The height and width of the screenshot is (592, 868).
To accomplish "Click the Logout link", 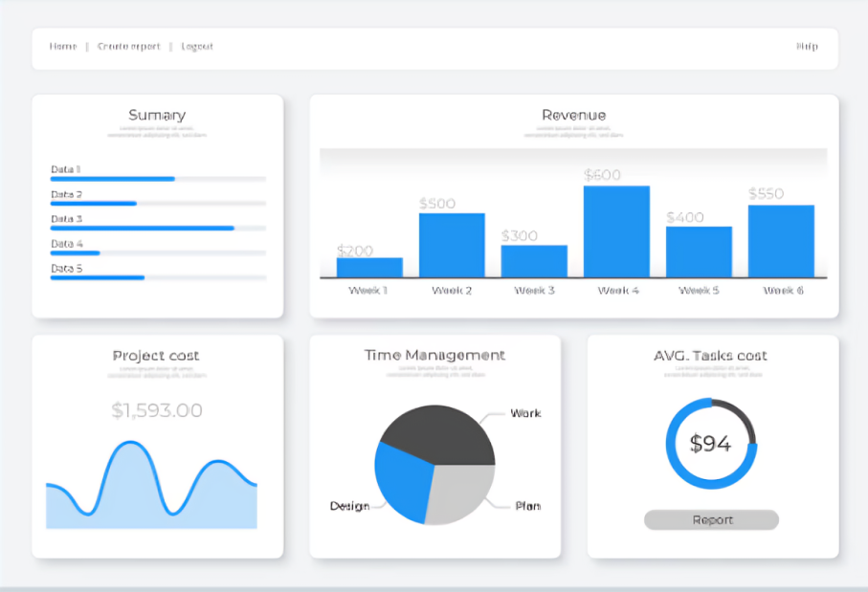I will tap(197, 47).
